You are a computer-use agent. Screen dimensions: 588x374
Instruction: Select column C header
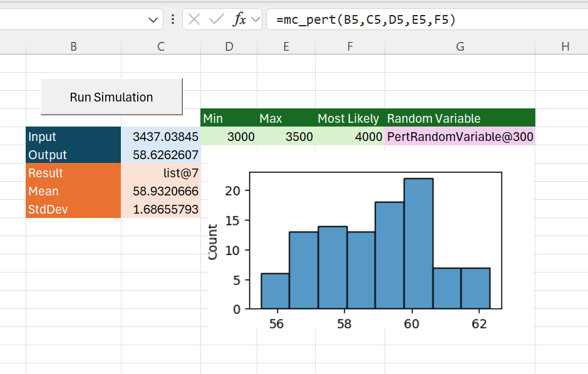point(161,46)
